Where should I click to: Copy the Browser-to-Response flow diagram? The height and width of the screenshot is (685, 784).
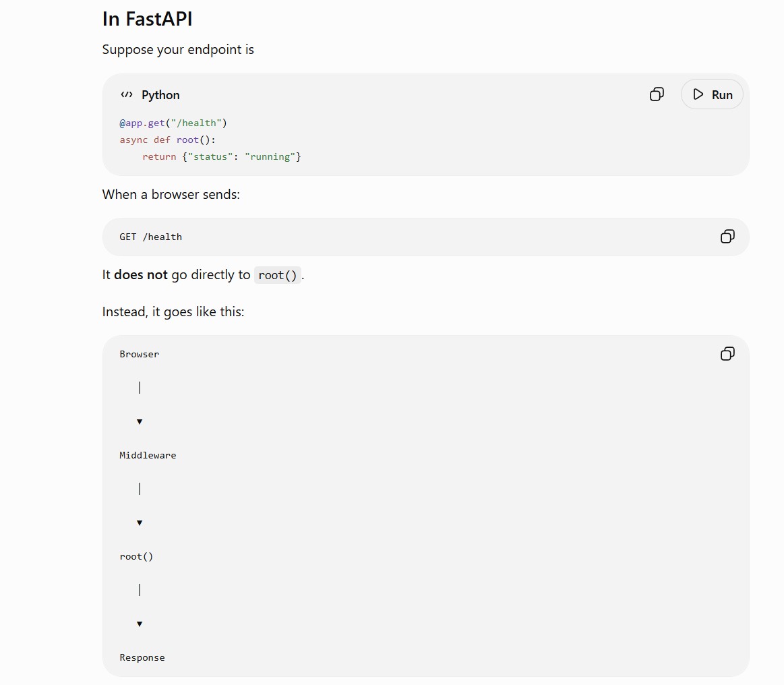point(727,354)
